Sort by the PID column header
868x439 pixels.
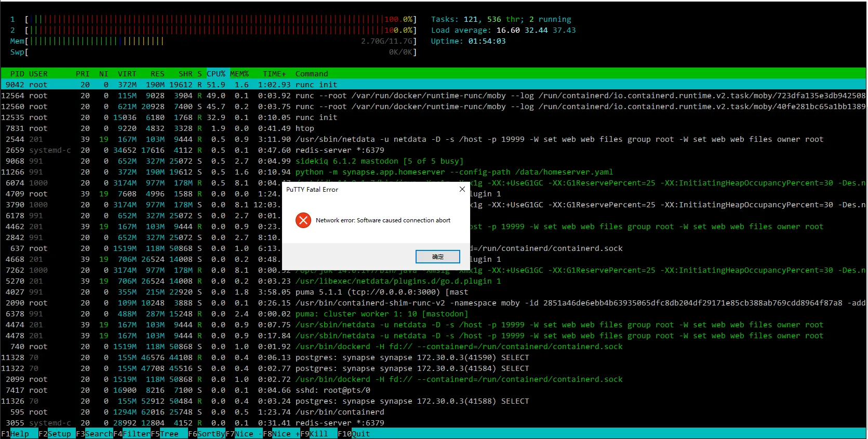[x=17, y=74]
